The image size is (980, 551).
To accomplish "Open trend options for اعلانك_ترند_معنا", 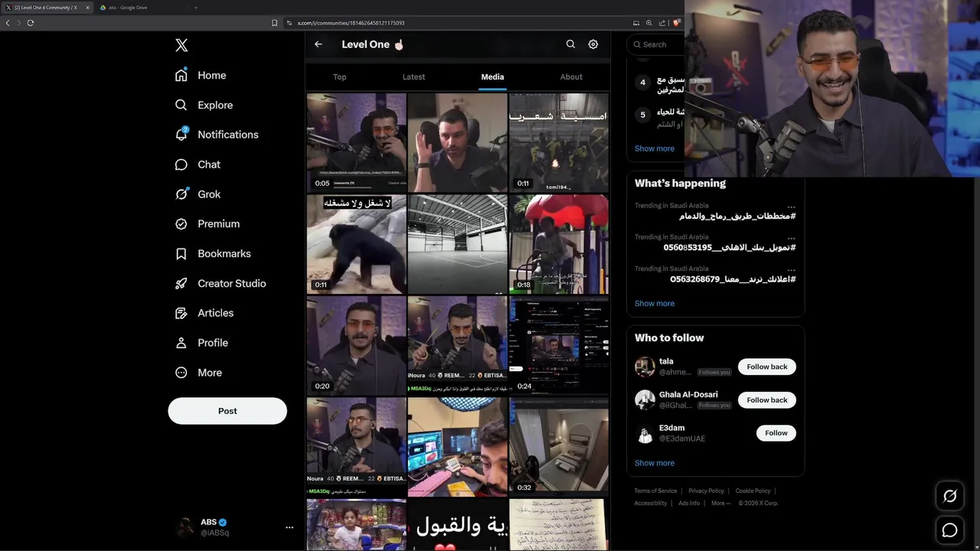I will coord(791,269).
